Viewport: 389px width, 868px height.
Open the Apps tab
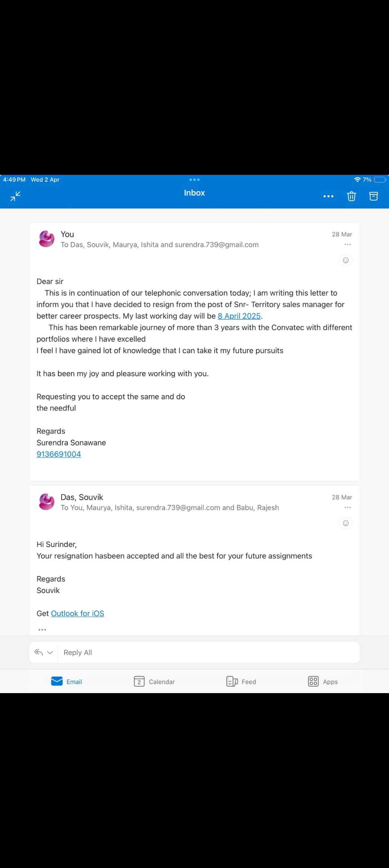pos(323,682)
